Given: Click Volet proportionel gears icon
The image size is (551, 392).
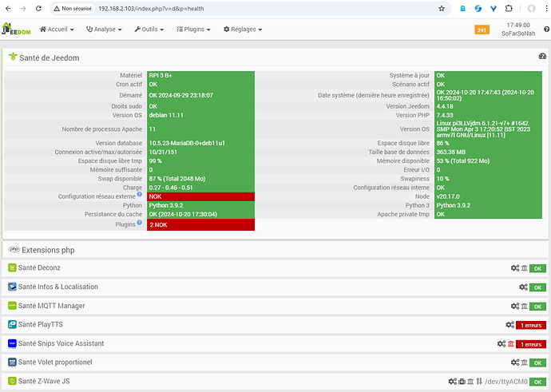Looking at the screenshot, I should (515, 362).
